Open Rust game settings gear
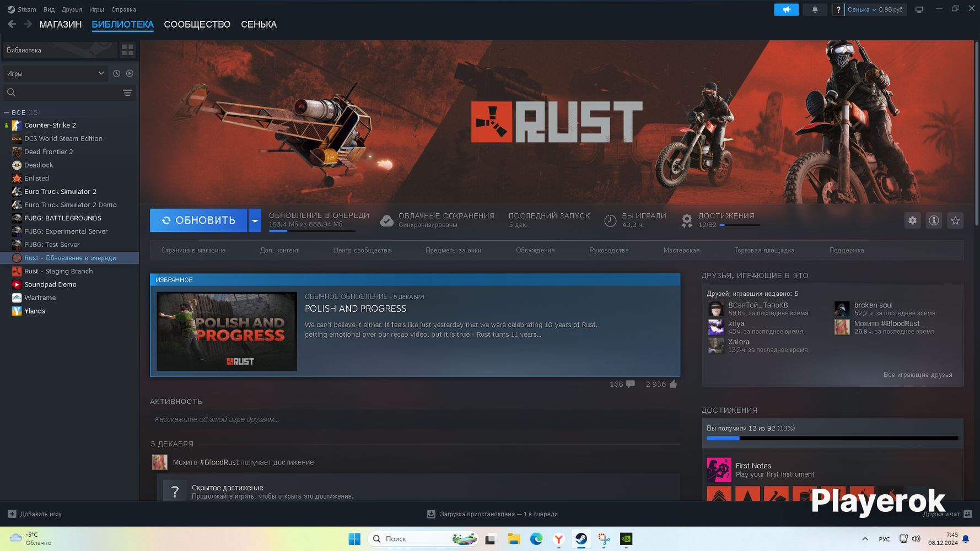Viewport: 980px width, 551px height. point(912,220)
